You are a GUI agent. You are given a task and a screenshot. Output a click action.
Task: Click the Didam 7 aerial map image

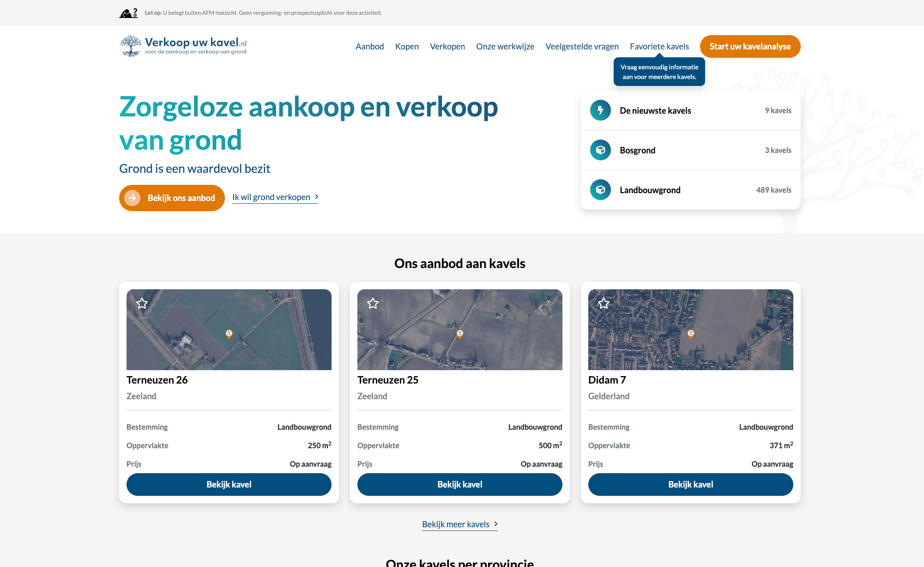[691, 329]
